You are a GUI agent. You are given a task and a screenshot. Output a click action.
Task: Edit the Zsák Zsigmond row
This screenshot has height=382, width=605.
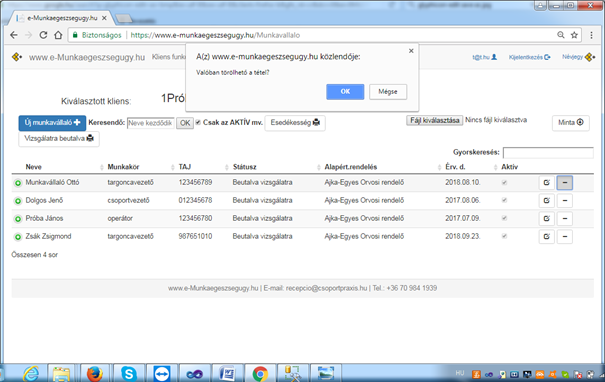547,237
